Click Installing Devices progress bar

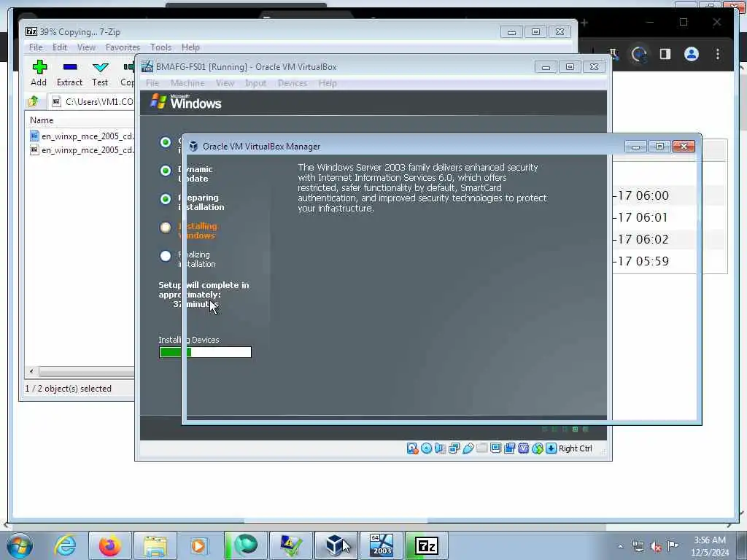point(205,352)
